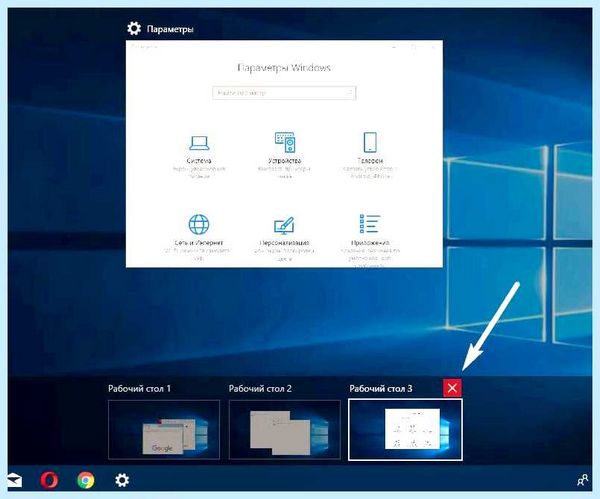Open the Телефон settings category
The height and width of the screenshot is (499, 600).
tap(370, 155)
